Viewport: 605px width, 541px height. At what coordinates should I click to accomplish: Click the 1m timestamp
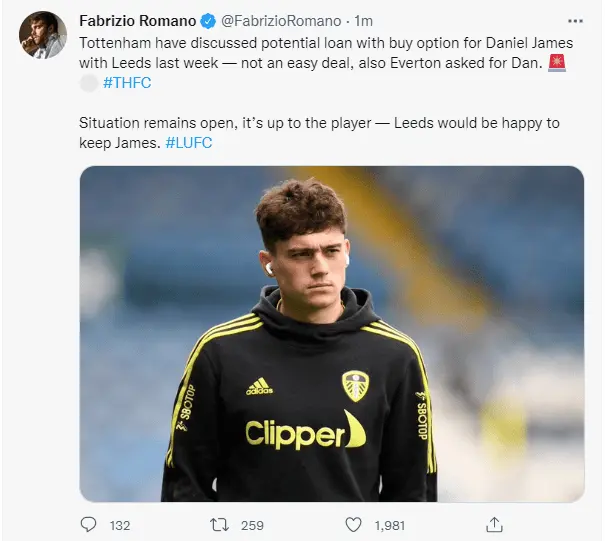[364, 22]
